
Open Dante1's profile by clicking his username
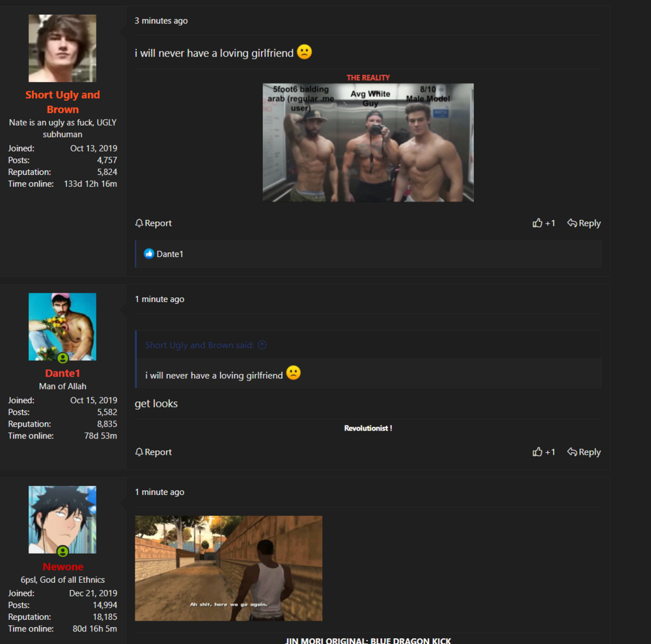click(62, 373)
